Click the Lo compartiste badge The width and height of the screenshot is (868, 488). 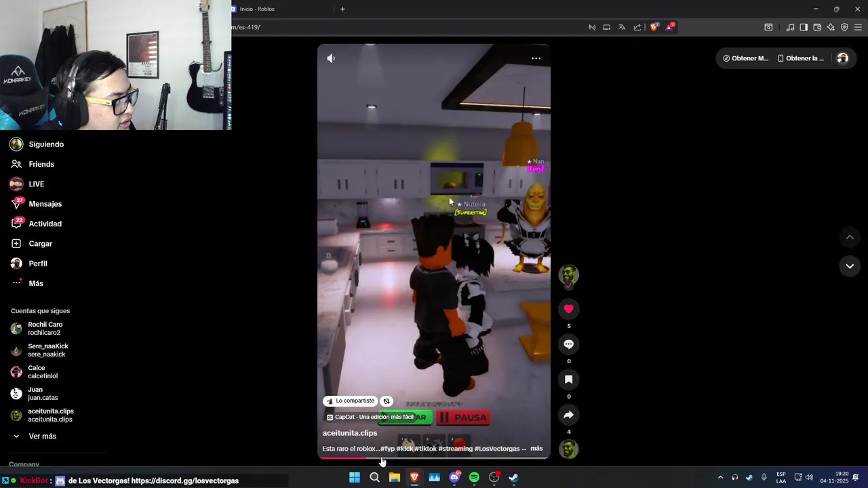[351, 401]
